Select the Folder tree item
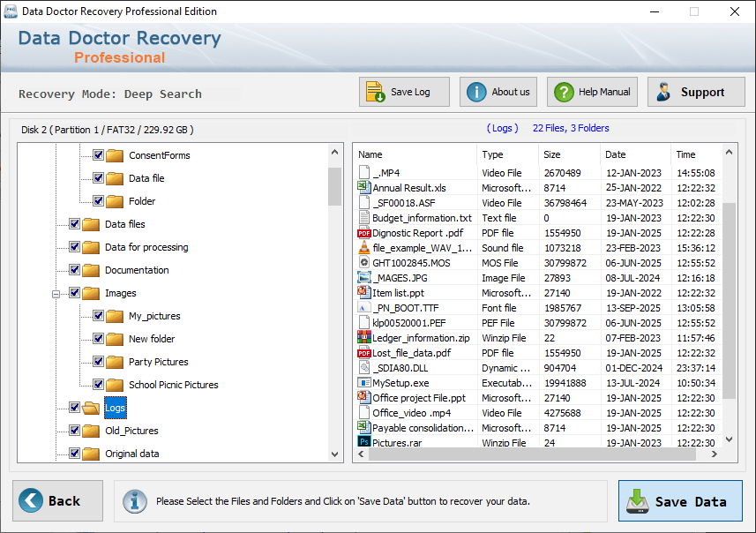 pos(142,201)
